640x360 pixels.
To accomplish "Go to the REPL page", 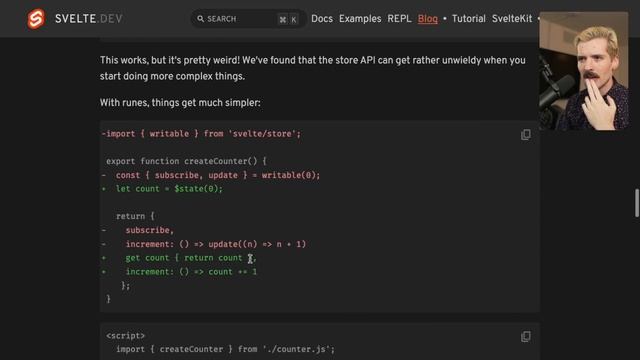I will point(399,19).
